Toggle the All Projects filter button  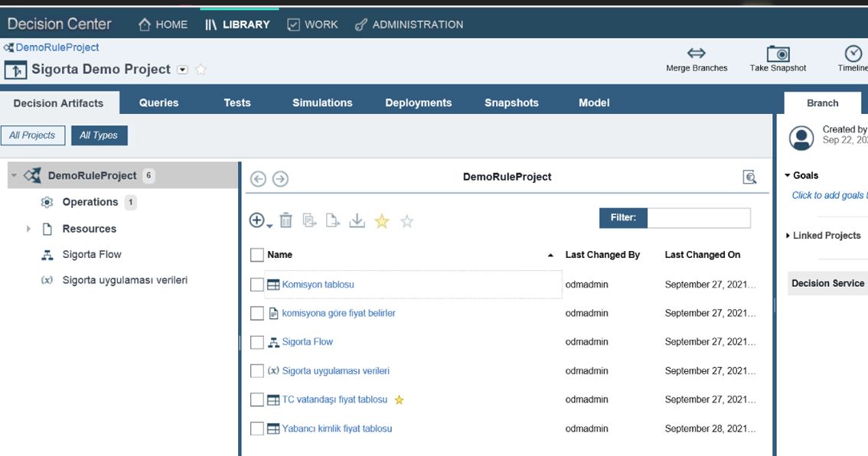pos(33,135)
